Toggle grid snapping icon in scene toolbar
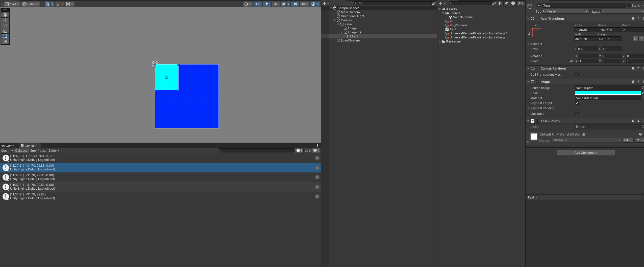This screenshot has height=267, width=644. point(47,4)
